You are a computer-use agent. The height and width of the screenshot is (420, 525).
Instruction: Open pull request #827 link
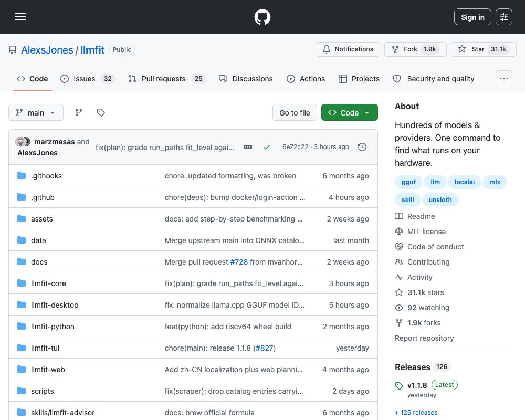(265, 348)
